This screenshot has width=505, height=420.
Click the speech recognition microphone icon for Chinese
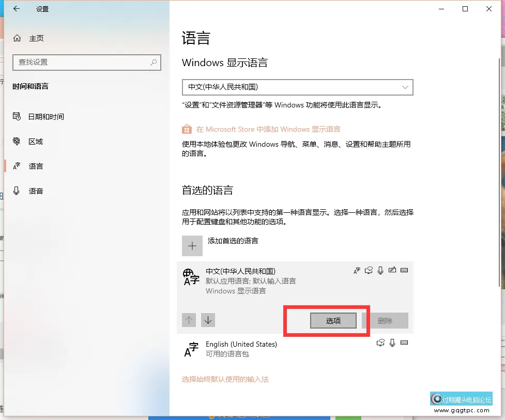click(380, 270)
